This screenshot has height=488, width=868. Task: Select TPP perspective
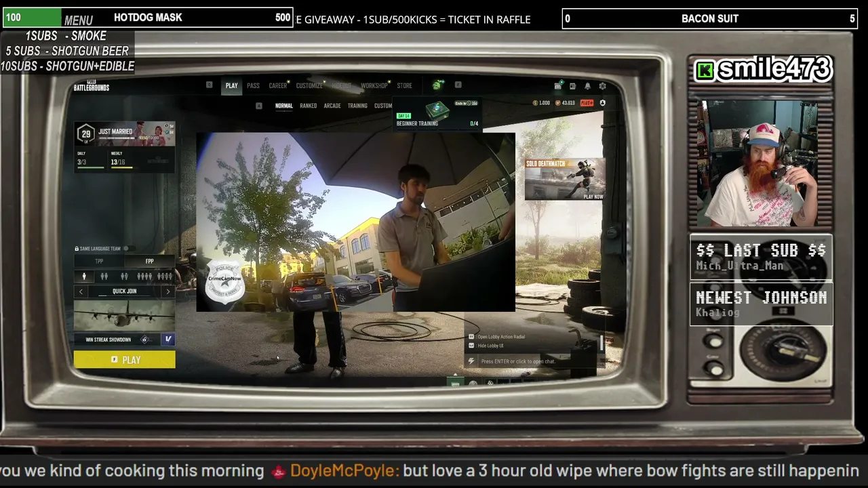(99, 261)
